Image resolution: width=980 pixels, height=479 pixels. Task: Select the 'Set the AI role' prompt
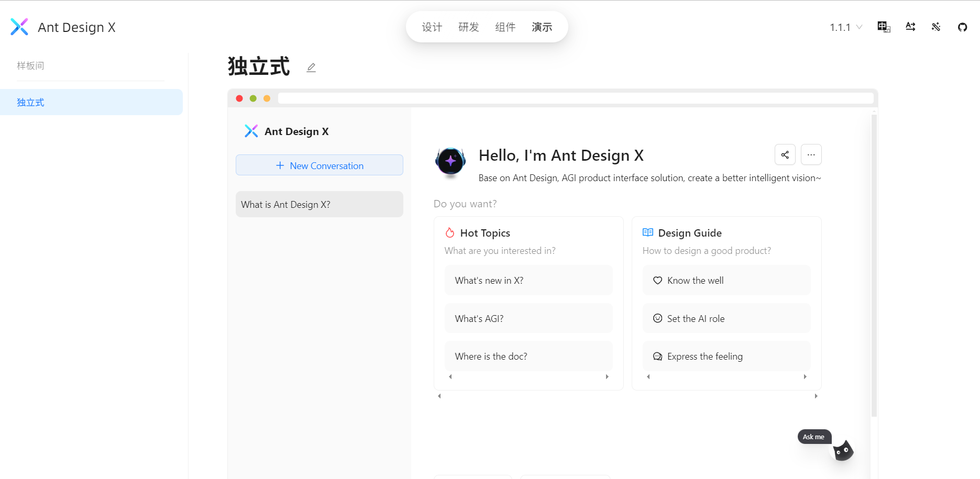(726, 318)
